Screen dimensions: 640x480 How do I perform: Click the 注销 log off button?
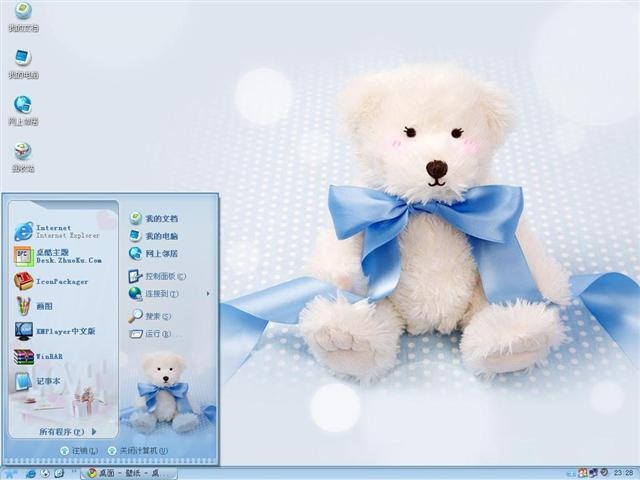click(x=79, y=451)
